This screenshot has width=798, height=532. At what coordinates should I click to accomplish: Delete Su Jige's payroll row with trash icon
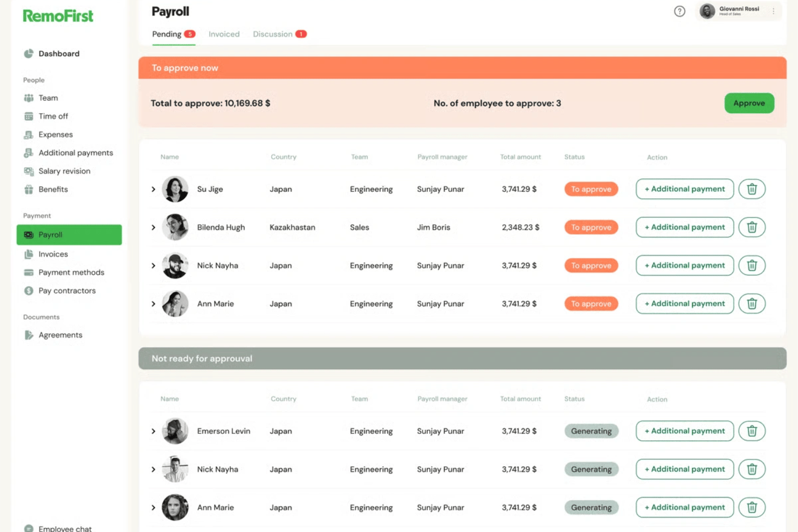click(x=752, y=189)
